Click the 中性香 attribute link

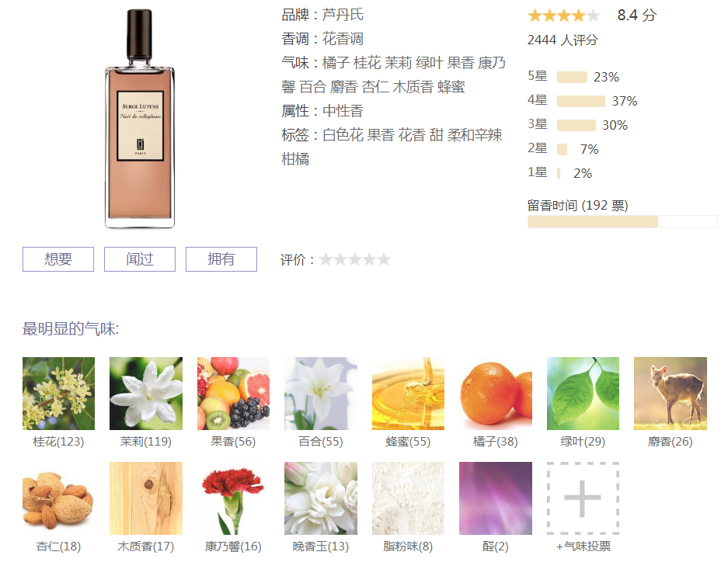(343, 111)
